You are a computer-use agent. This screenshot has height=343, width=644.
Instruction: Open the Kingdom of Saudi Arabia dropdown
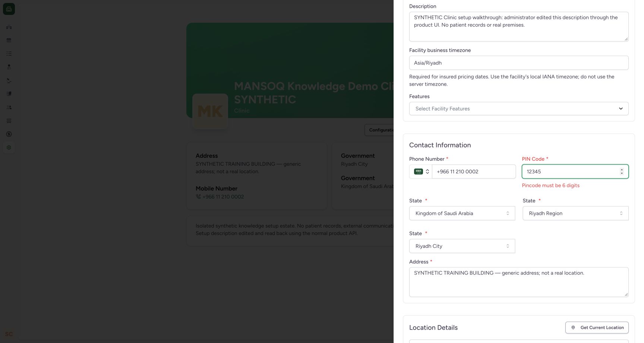[462, 213]
